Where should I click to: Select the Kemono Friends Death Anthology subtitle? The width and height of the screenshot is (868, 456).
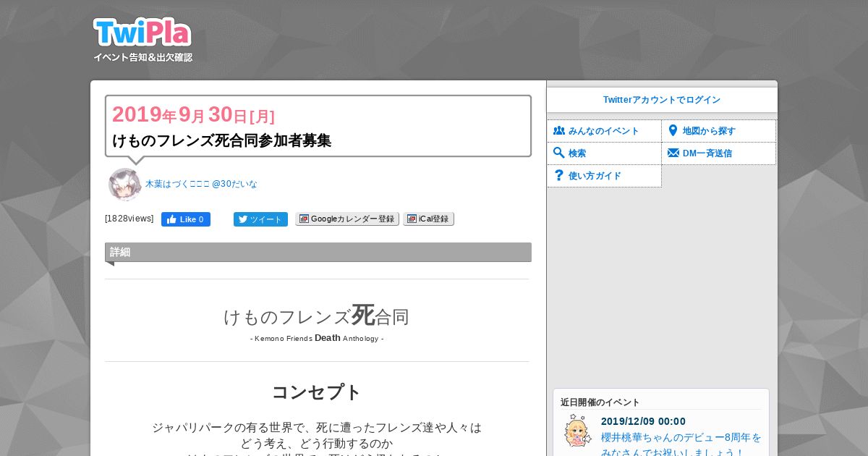click(317, 338)
